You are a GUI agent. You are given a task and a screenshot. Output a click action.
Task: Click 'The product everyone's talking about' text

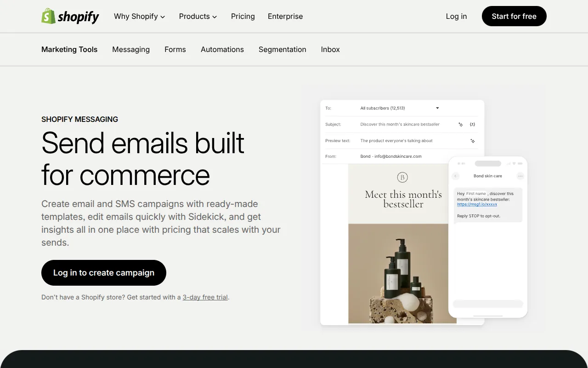(x=396, y=141)
